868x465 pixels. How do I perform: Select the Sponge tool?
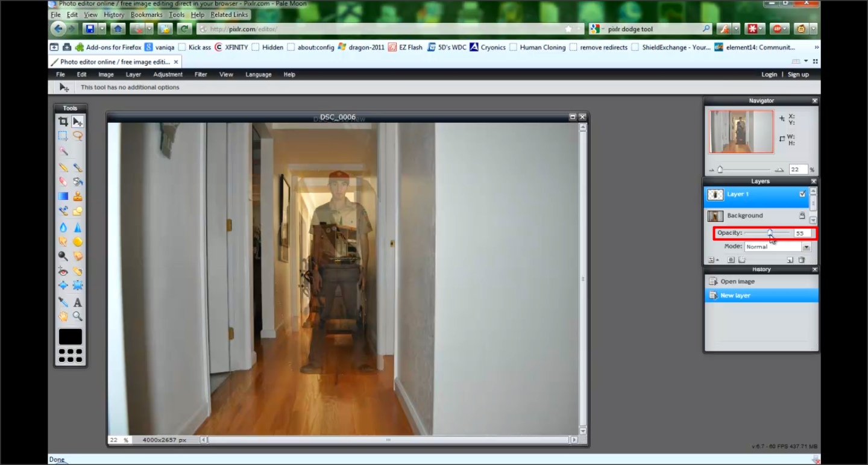78,242
